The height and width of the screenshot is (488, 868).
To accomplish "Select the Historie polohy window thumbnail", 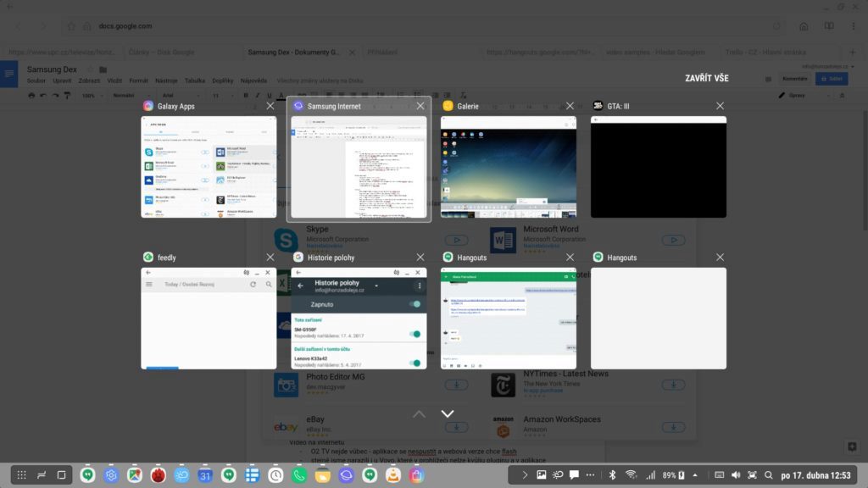I will pos(359,318).
